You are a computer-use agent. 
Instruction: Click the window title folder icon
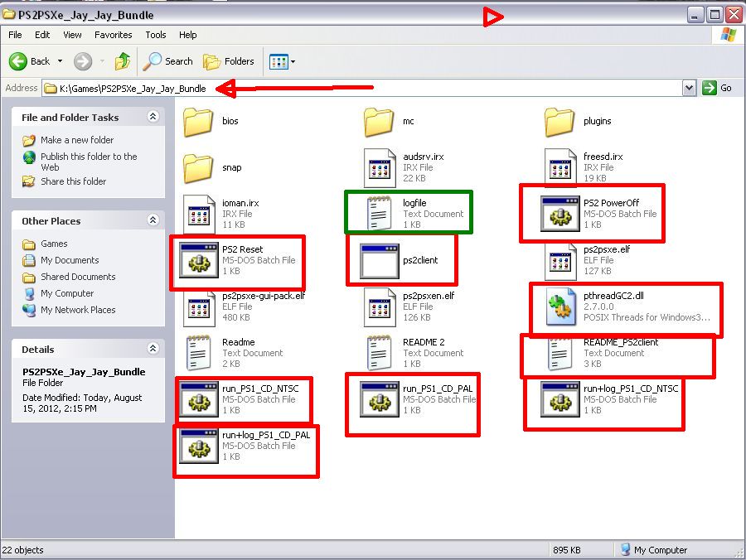pos(8,15)
